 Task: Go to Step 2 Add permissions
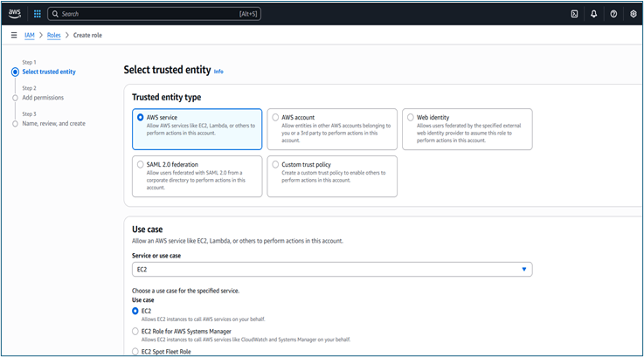[x=43, y=98]
